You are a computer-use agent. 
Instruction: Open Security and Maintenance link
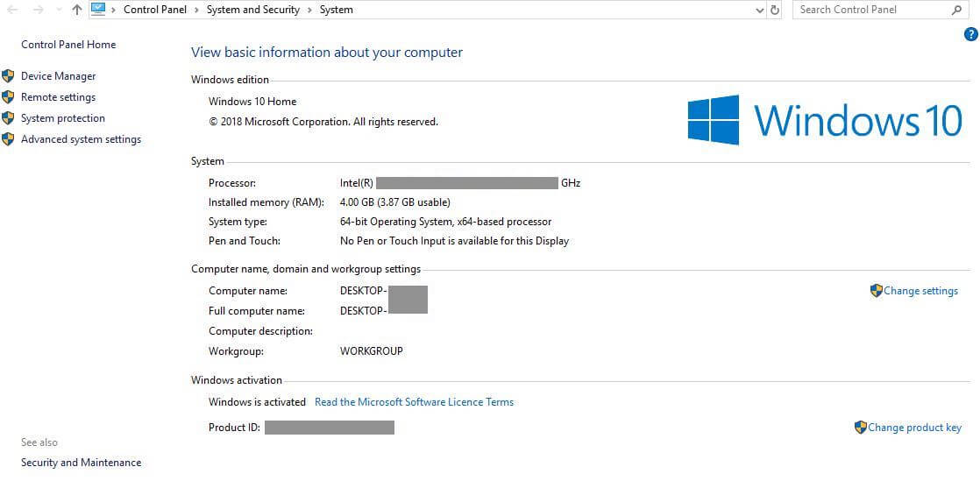[82, 463]
